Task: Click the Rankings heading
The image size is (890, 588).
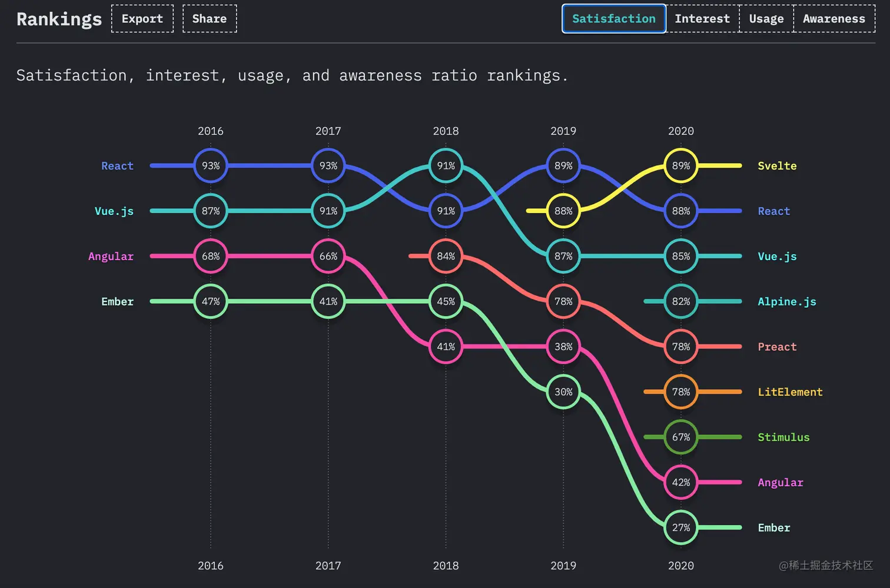Action: [x=59, y=19]
